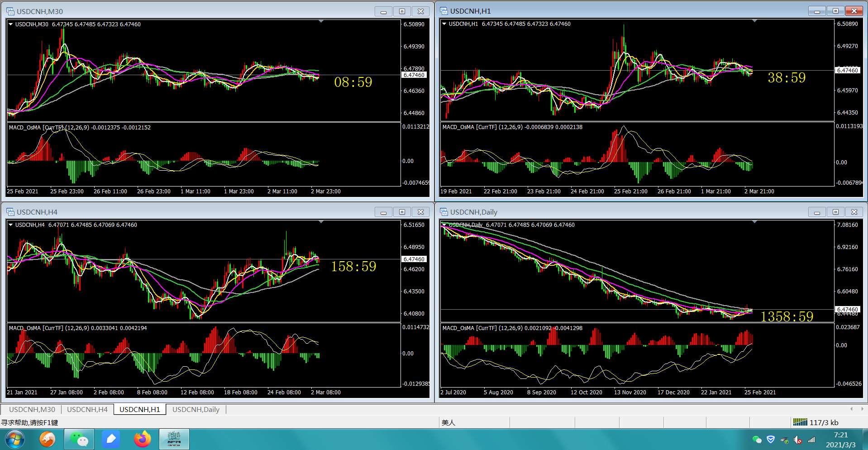The width and height of the screenshot is (868, 450).
Task: Click the MACD_OsMA label in Daily chart
Action: coord(512,328)
